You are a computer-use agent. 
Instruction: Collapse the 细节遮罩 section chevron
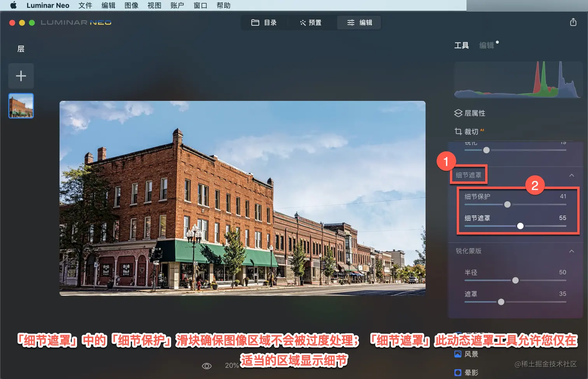[x=572, y=175]
